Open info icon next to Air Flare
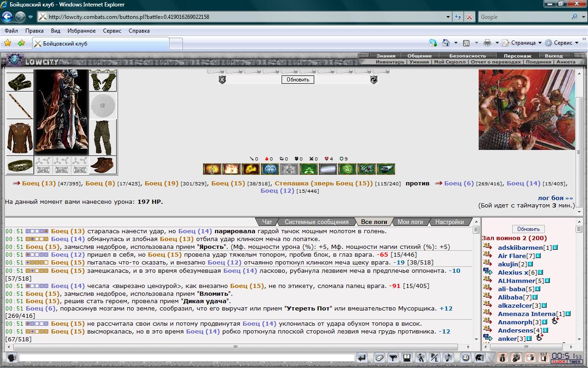 pyautogui.click(x=538, y=256)
